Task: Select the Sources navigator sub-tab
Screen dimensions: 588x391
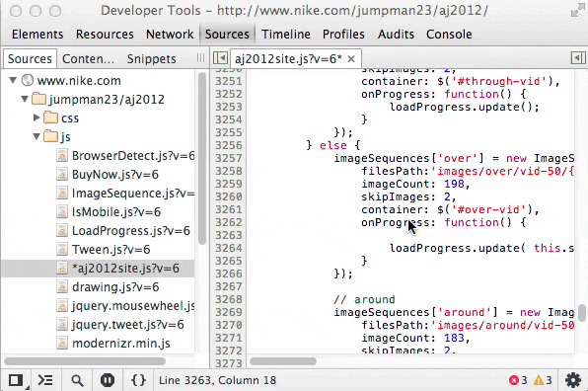Action: 30,59
